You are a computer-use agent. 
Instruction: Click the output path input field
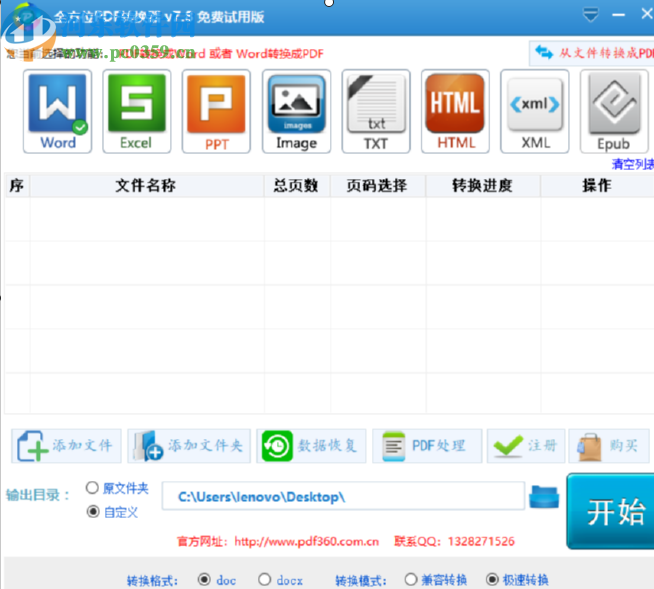click(x=343, y=496)
